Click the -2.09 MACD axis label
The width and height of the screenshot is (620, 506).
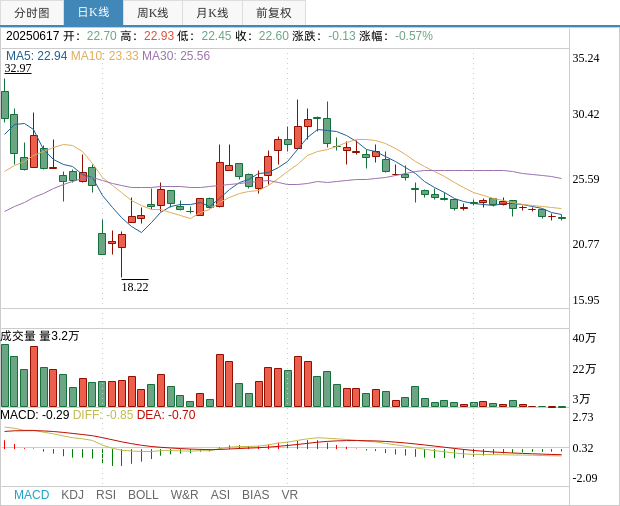pyautogui.click(x=585, y=478)
